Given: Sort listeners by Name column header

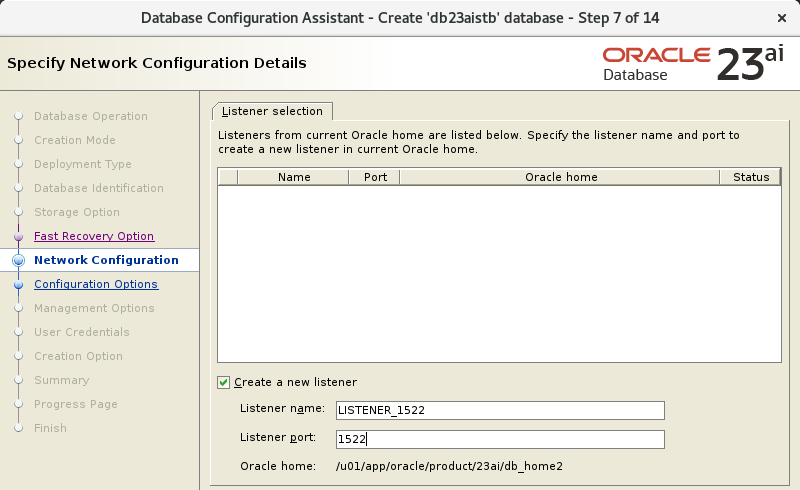Looking at the screenshot, I should pos(293,177).
